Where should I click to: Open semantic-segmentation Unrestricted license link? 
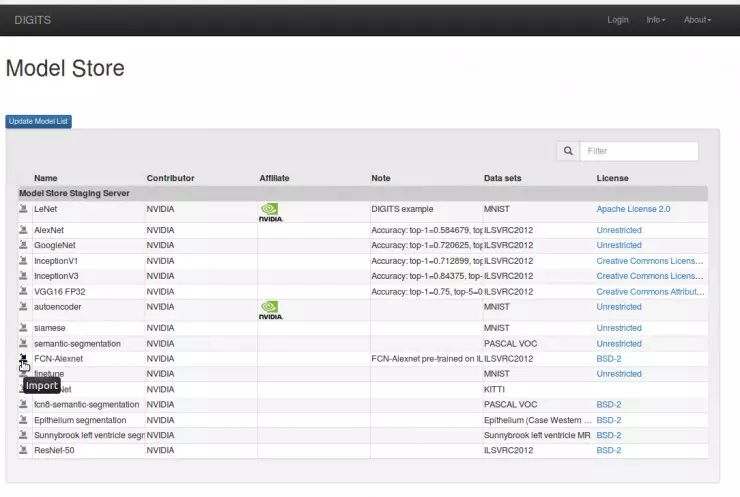click(619, 344)
